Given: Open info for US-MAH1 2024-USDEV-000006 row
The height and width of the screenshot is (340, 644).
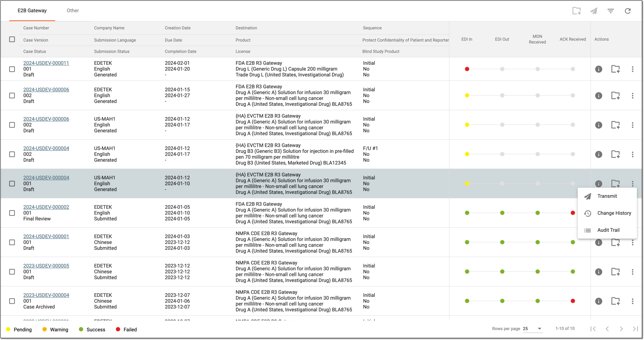Looking at the screenshot, I should (x=599, y=125).
